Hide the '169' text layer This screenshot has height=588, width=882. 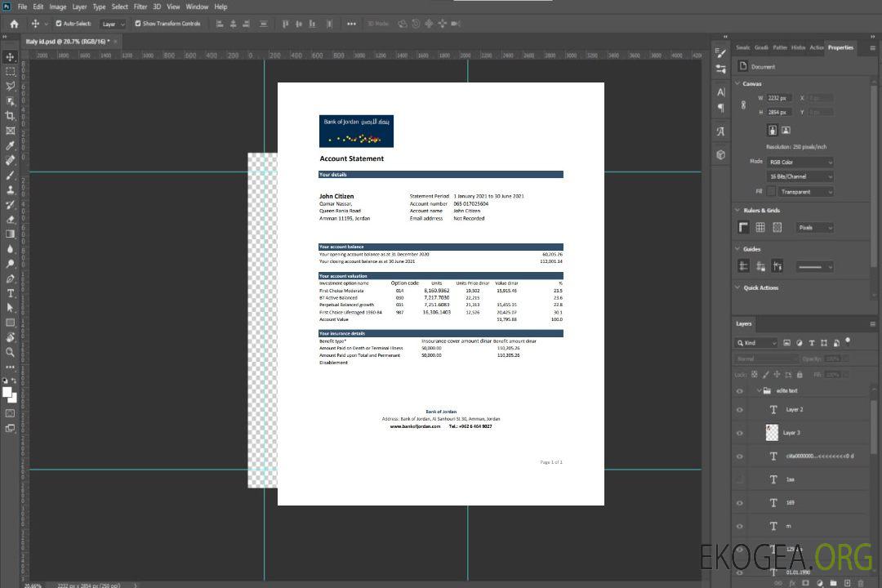pyautogui.click(x=740, y=503)
